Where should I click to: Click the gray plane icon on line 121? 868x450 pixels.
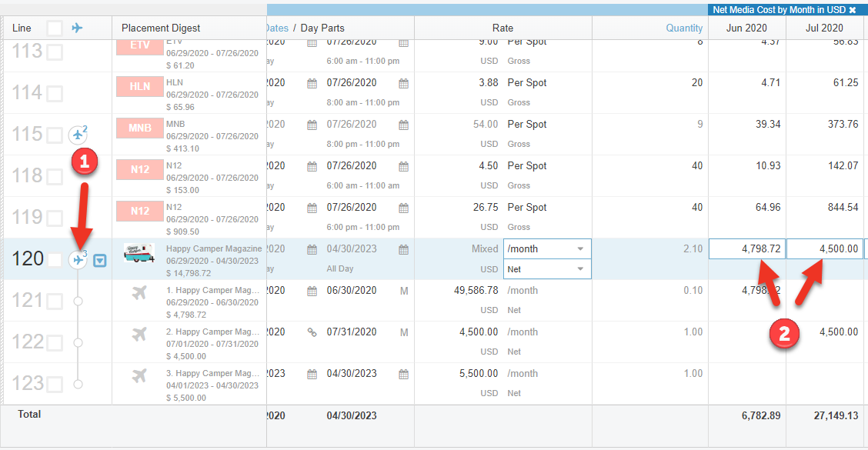coord(139,292)
